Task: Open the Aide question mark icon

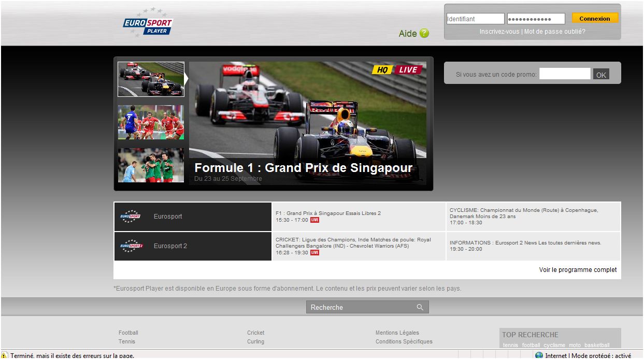Action: [x=424, y=33]
